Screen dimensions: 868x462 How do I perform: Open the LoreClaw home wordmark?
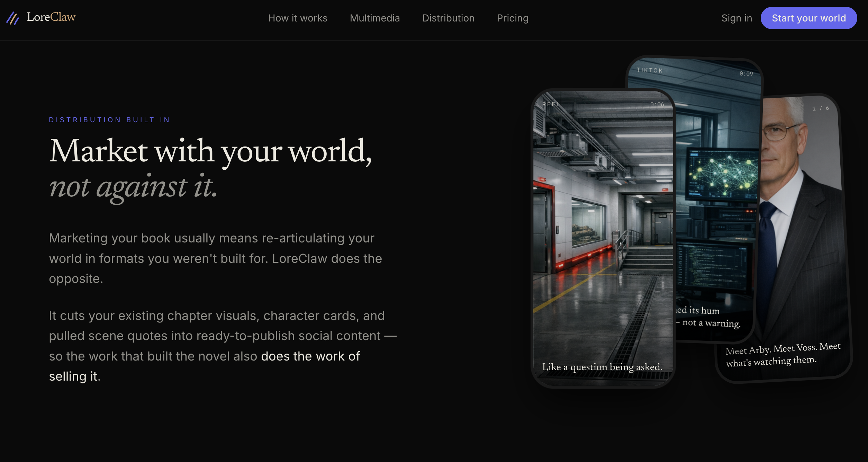coord(51,17)
